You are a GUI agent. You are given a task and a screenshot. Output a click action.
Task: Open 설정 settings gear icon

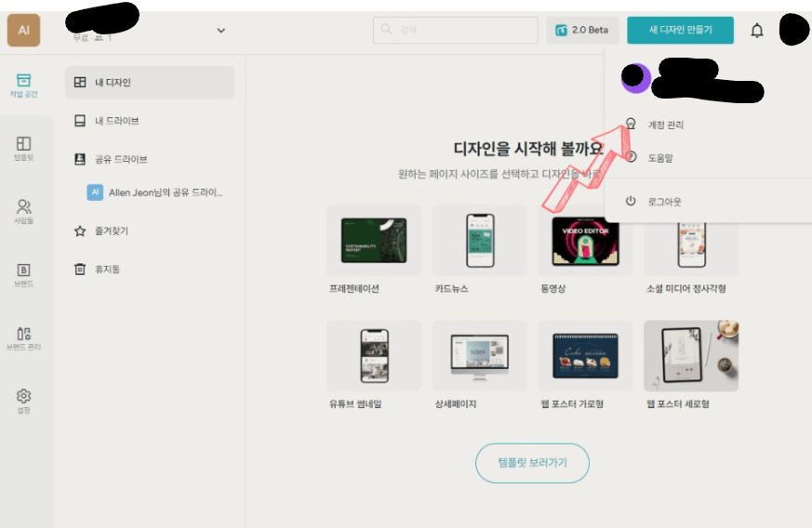(x=24, y=400)
